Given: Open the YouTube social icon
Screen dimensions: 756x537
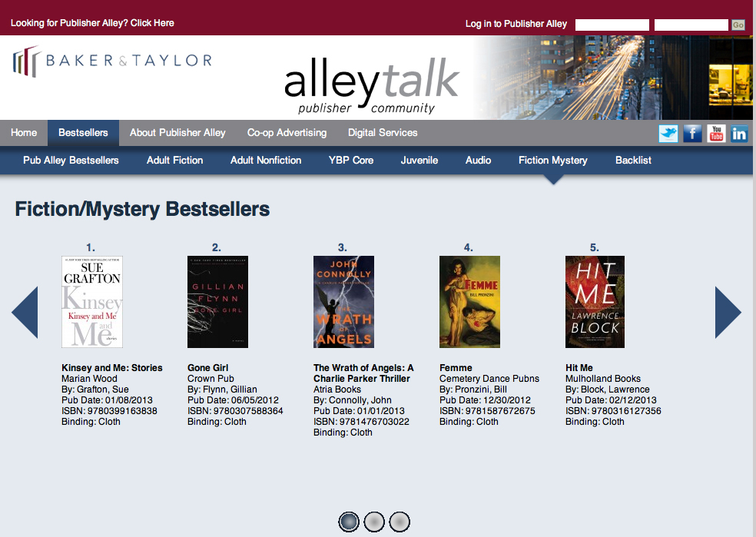Looking at the screenshot, I should tap(716, 133).
